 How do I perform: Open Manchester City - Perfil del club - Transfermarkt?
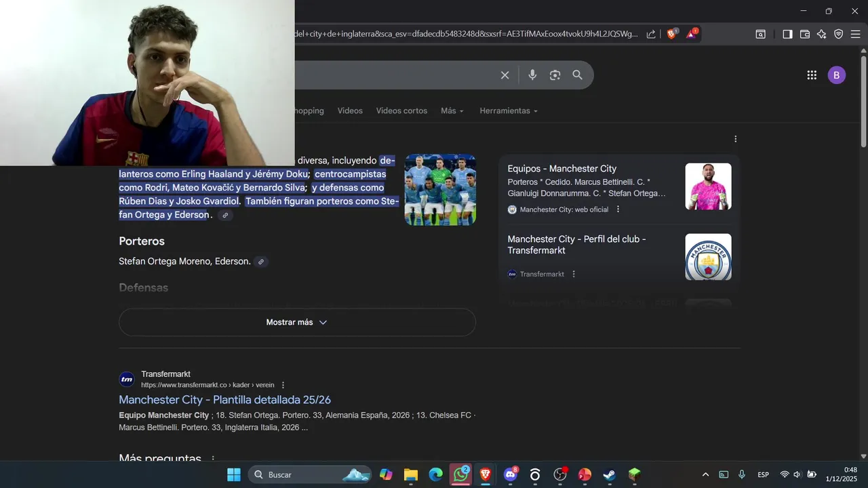click(x=576, y=245)
